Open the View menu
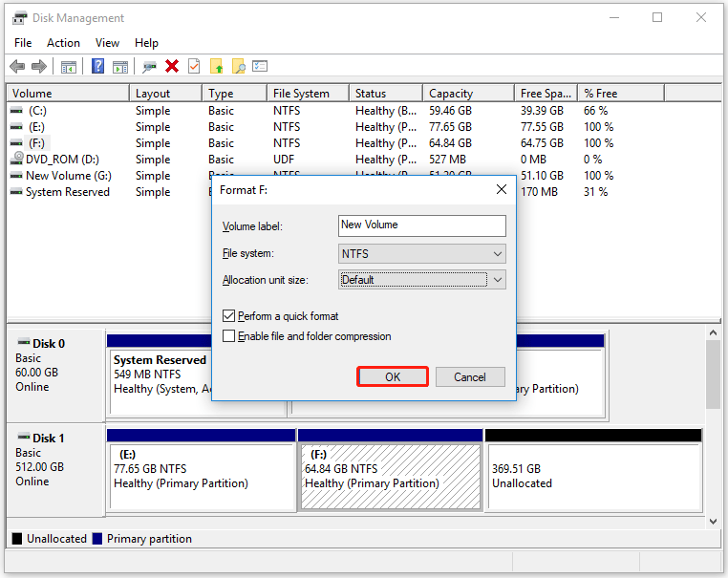 pos(107,43)
